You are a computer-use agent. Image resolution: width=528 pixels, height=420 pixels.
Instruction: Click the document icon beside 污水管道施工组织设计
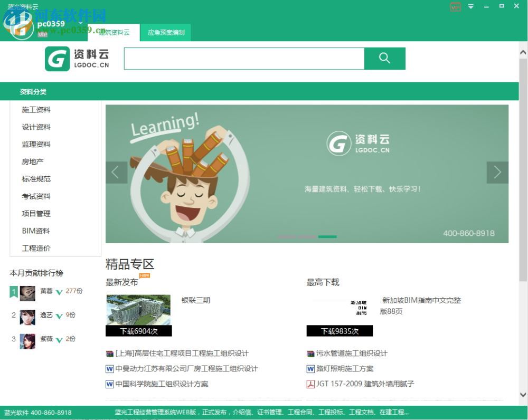click(x=311, y=354)
